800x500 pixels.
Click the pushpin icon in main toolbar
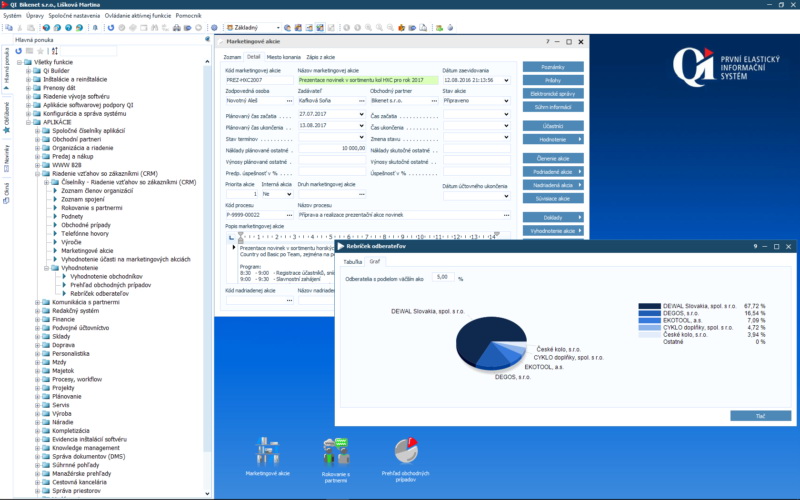point(95,28)
